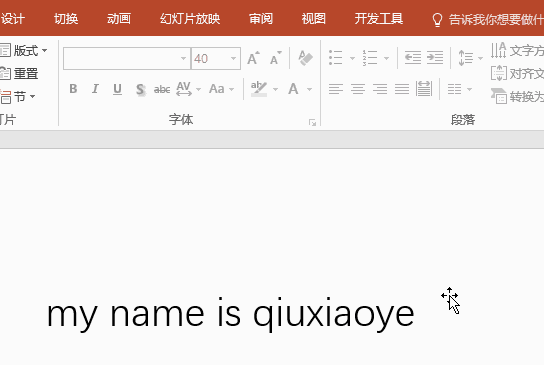Click 转换为 SmartArt button
Viewport: 544px width, 365px height.
517,96
